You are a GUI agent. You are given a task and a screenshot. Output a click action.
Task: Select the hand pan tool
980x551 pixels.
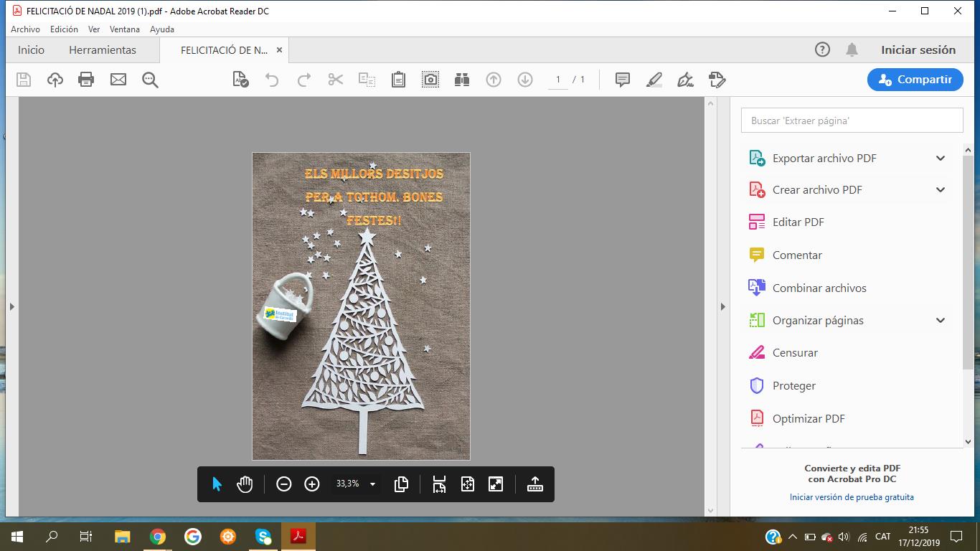coord(245,484)
